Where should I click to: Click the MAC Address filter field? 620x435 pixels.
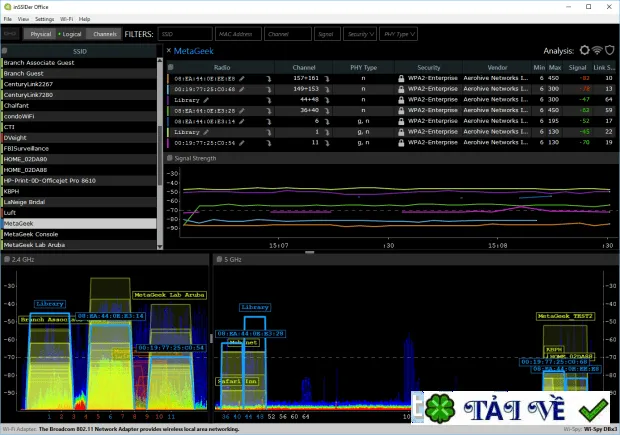point(238,34)
